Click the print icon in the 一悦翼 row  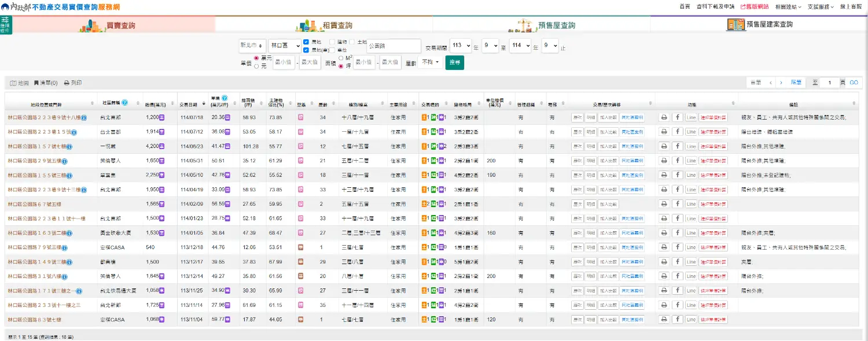664,146
